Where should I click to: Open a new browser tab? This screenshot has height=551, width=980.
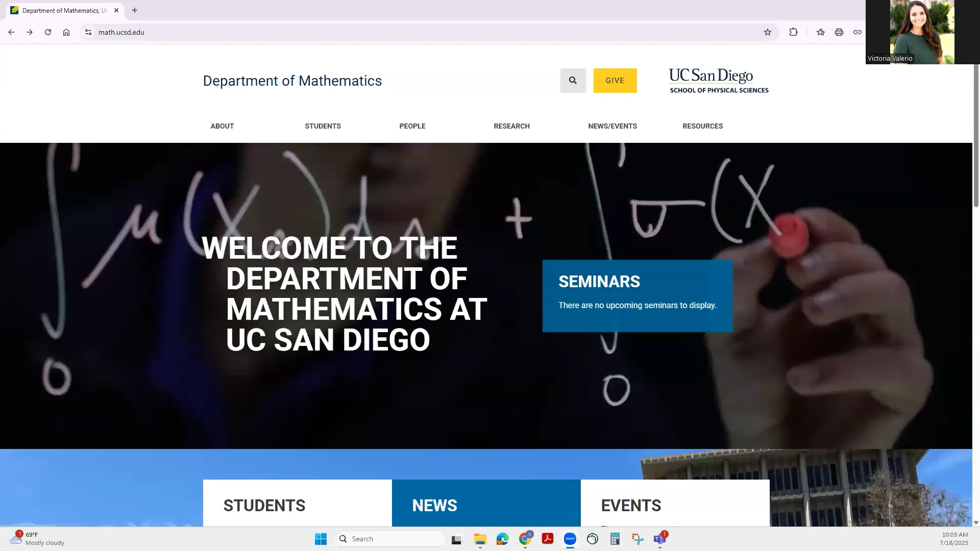[135, 10]
